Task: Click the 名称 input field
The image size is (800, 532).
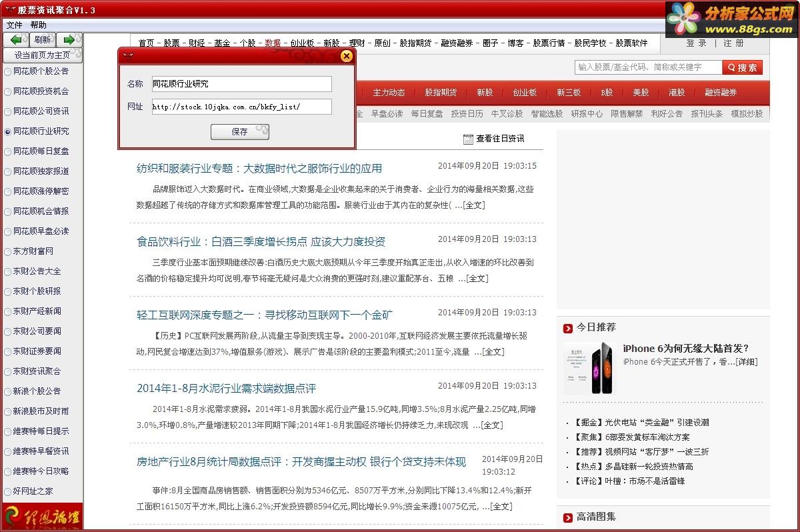Action: pos(241,84)
